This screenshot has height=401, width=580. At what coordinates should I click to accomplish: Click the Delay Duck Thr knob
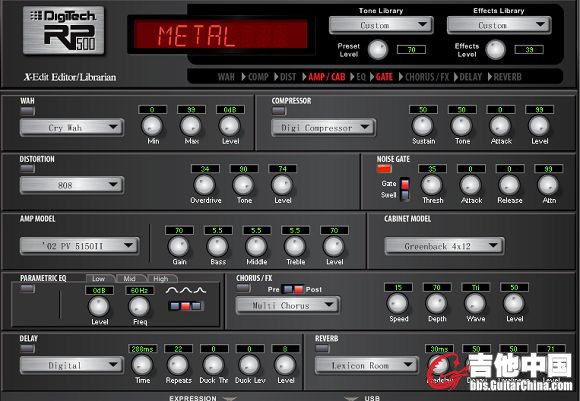pyautogui.click(x=214, y=365)
